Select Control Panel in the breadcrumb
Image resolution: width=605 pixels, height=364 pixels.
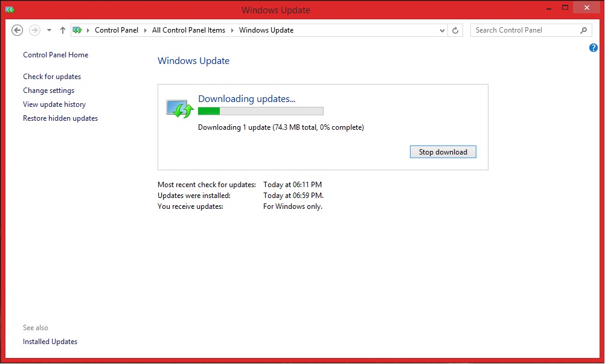pos(117,30)
